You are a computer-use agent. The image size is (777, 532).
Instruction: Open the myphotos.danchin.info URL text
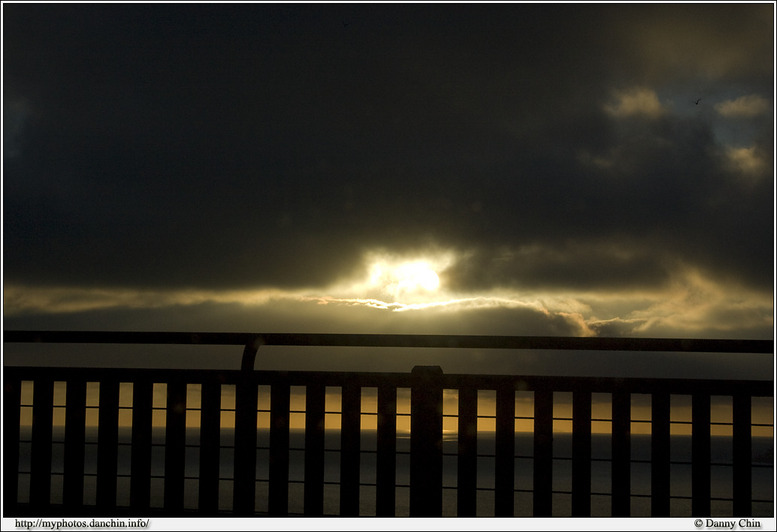tap(82, 524)
